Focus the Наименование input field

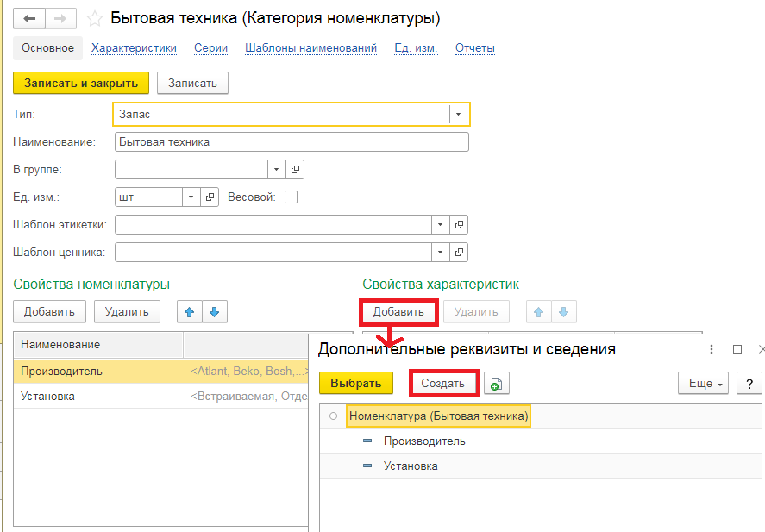point(292,142)
